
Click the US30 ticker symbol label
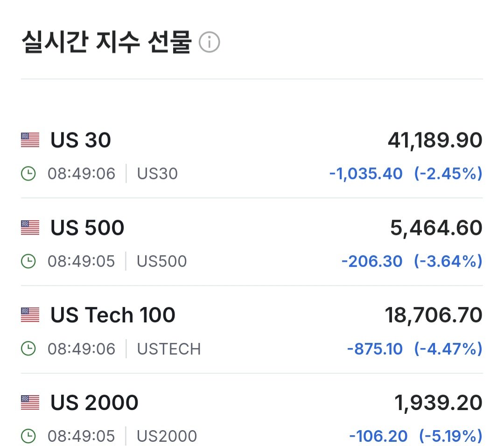(157, 173)
